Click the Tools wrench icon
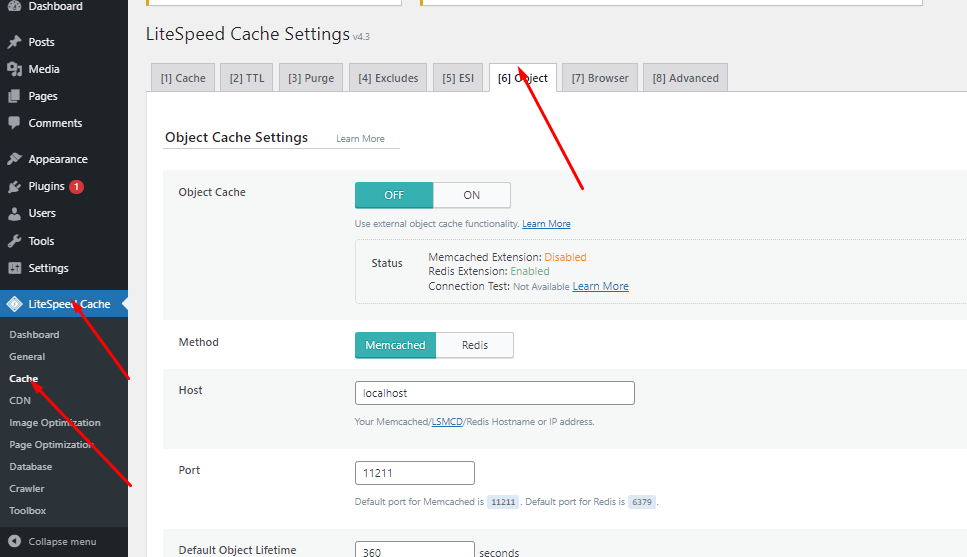The image size is (967, 557). [x=14, y=241]
